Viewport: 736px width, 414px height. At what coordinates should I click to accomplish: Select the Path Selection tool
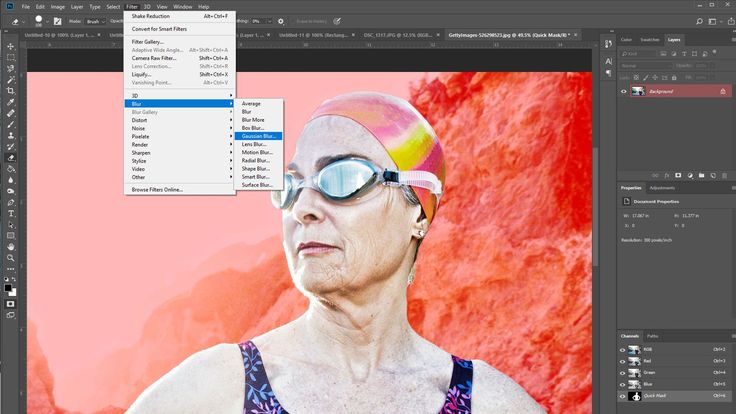point(10,225)
